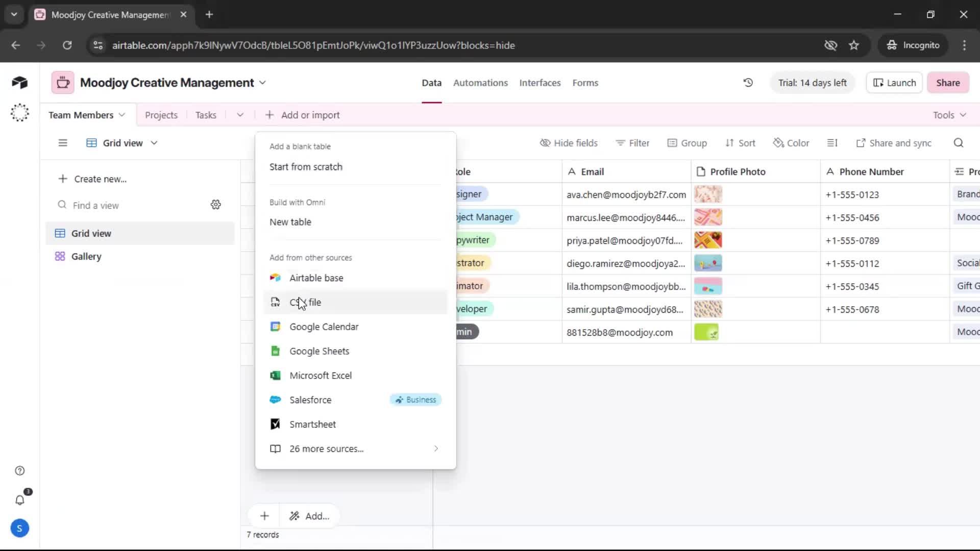Choose CSV file import source

[x=356, y=302]
